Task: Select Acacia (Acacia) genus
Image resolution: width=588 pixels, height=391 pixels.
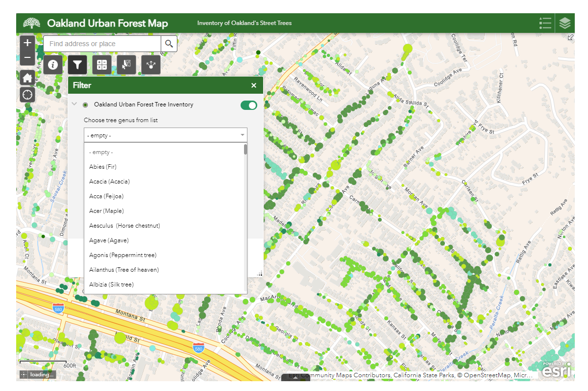Action: [x=164, y=182]
